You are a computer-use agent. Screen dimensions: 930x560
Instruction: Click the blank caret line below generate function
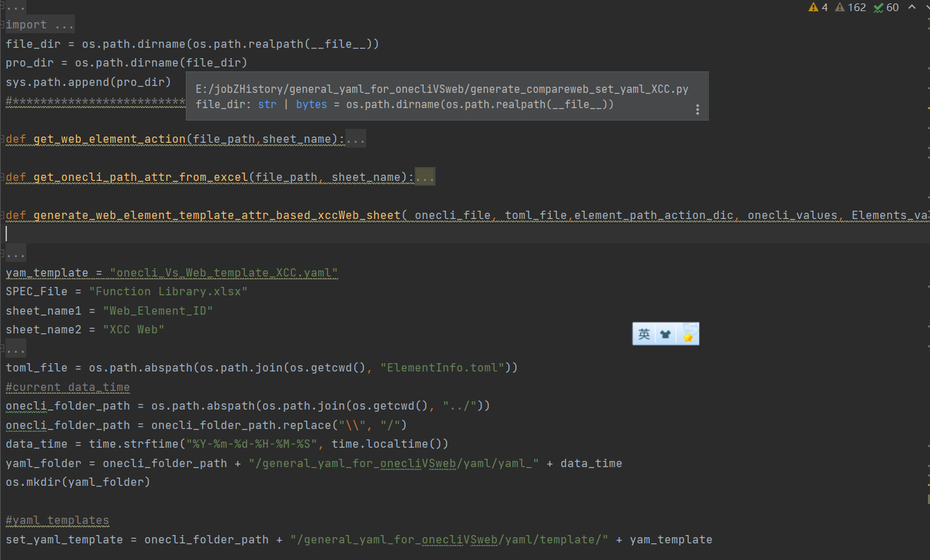coord(465,234)
